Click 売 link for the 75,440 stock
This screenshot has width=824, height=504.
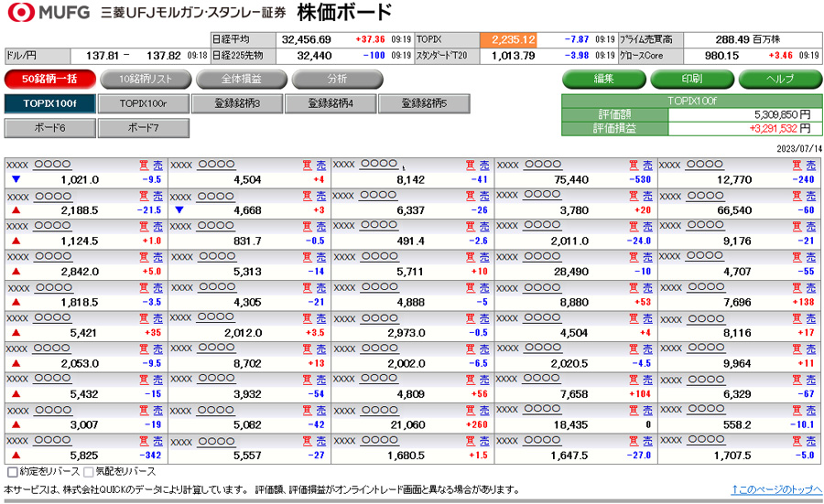647,166
